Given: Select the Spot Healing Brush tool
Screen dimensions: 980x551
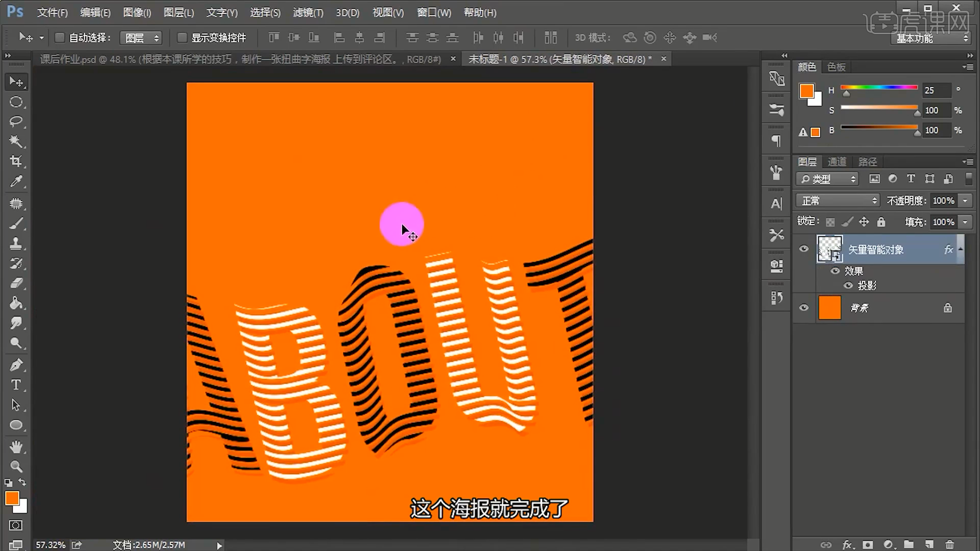Looking at the screenshot, I should [16, 204].
